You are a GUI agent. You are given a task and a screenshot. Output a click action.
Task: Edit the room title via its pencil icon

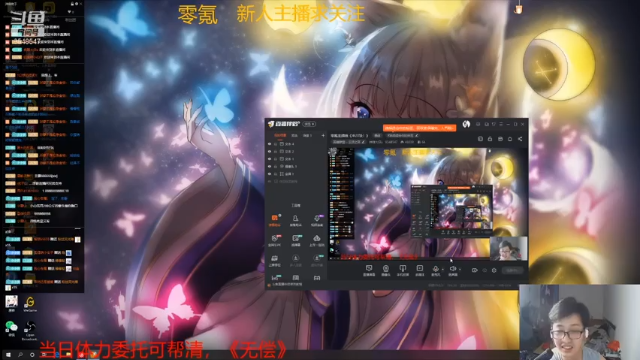tap(417, 136)
